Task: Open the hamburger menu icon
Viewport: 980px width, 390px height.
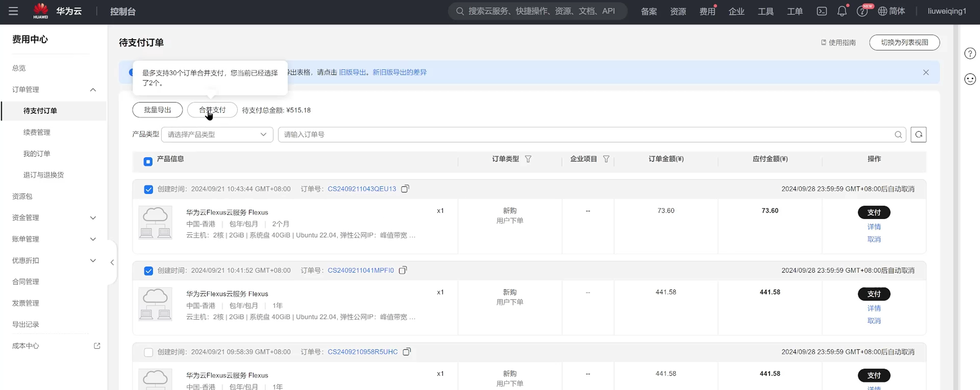Action: (x=13, y=11)
